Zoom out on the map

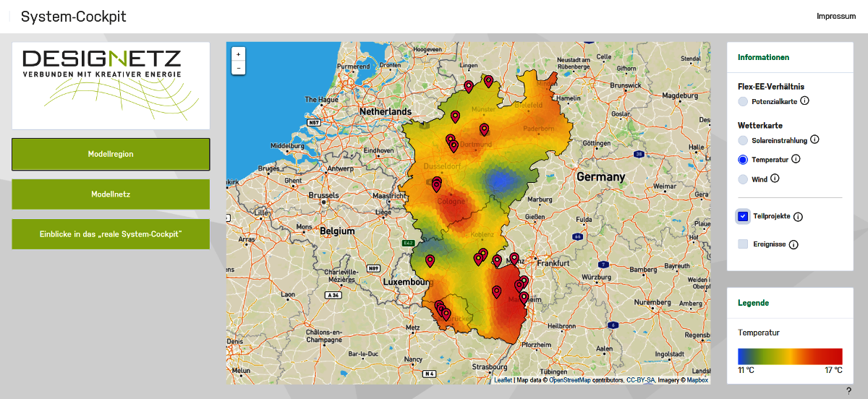(x=239, y=68)
